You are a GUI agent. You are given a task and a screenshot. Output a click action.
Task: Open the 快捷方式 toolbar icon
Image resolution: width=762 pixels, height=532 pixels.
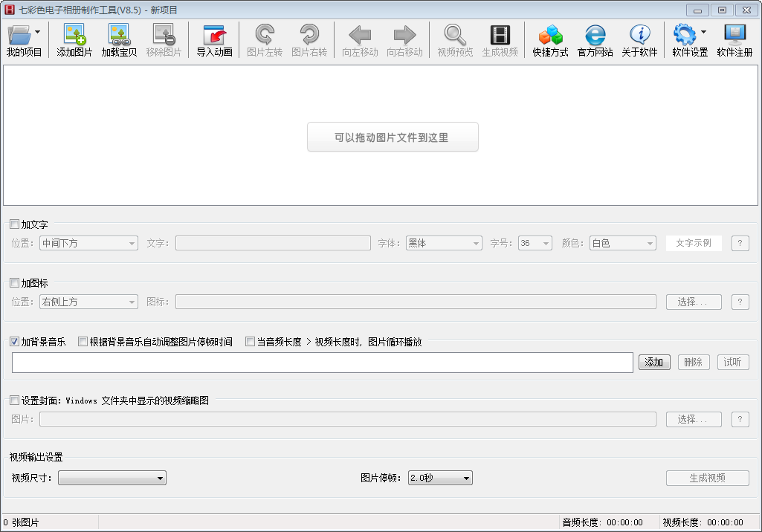click(x=550, y=34)
